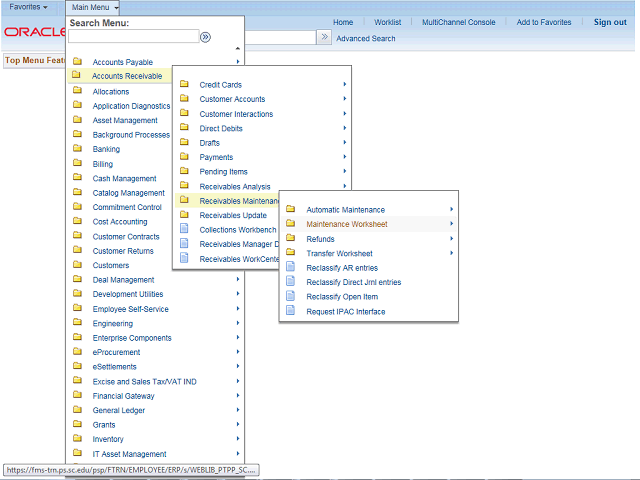
Task: Click the folder icon beside Refunds
Action: 291,239
